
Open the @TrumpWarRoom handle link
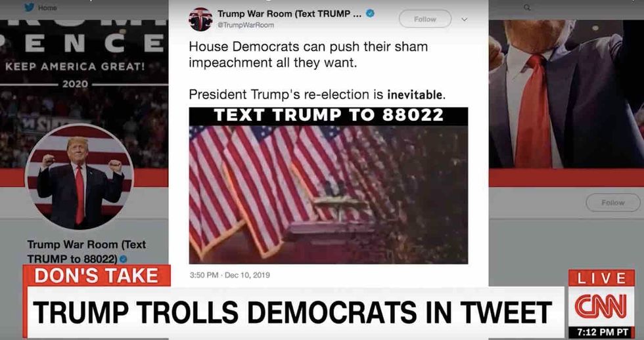(245, 25)
